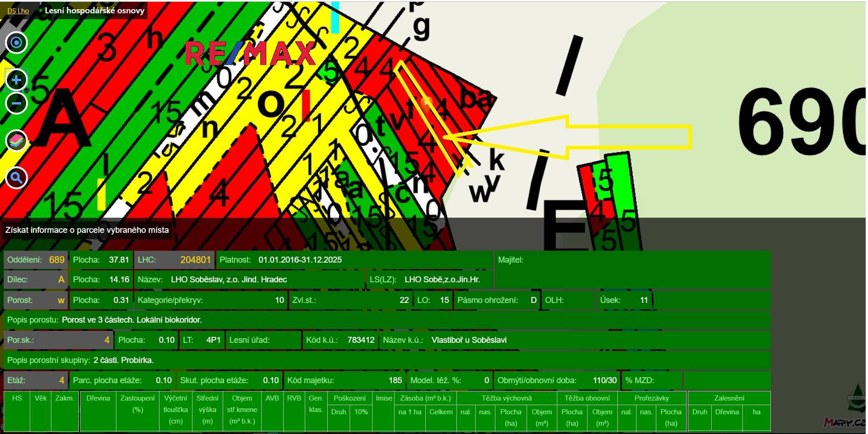Click the Těžba výchovná header

(507, 398)
